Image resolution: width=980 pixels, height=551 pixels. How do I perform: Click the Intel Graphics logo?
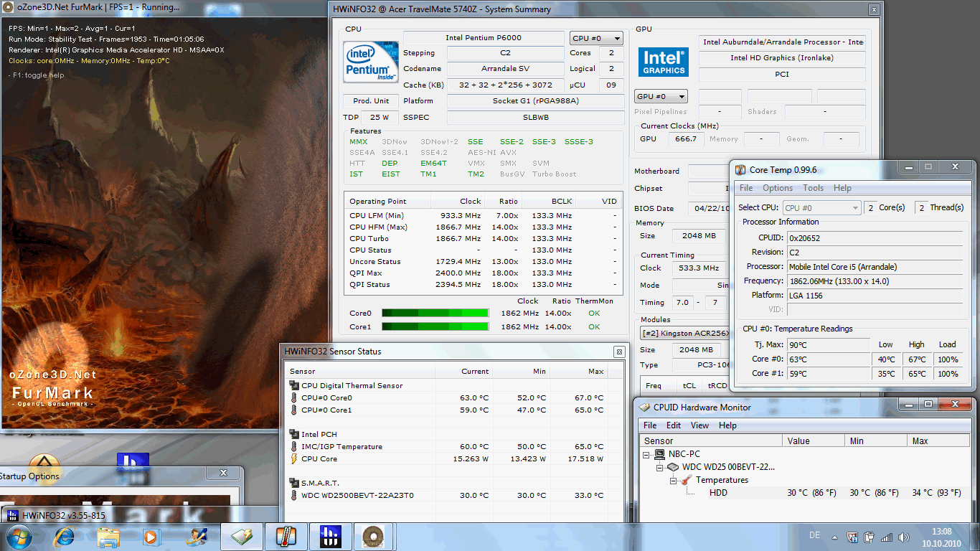tap(663, 62)
